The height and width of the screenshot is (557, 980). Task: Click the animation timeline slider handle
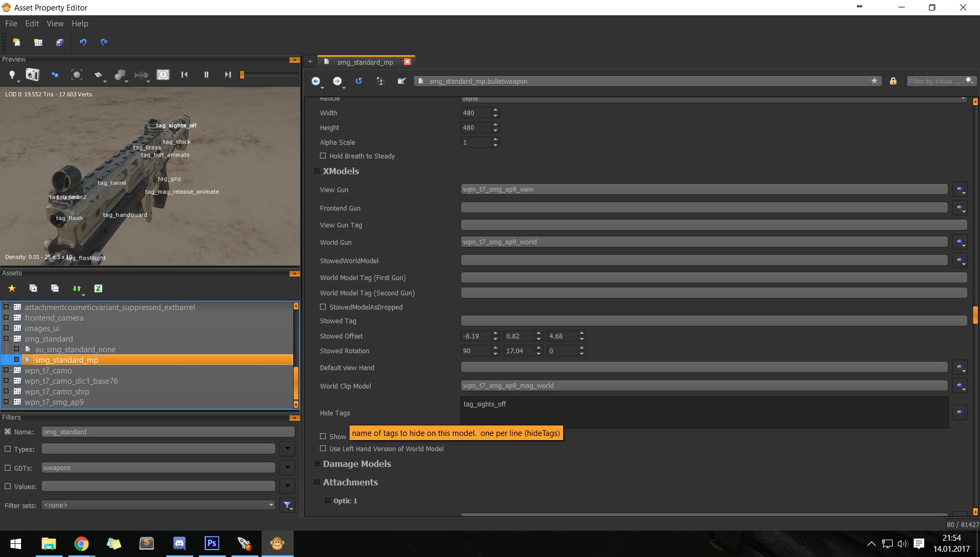tap(242, 75)
